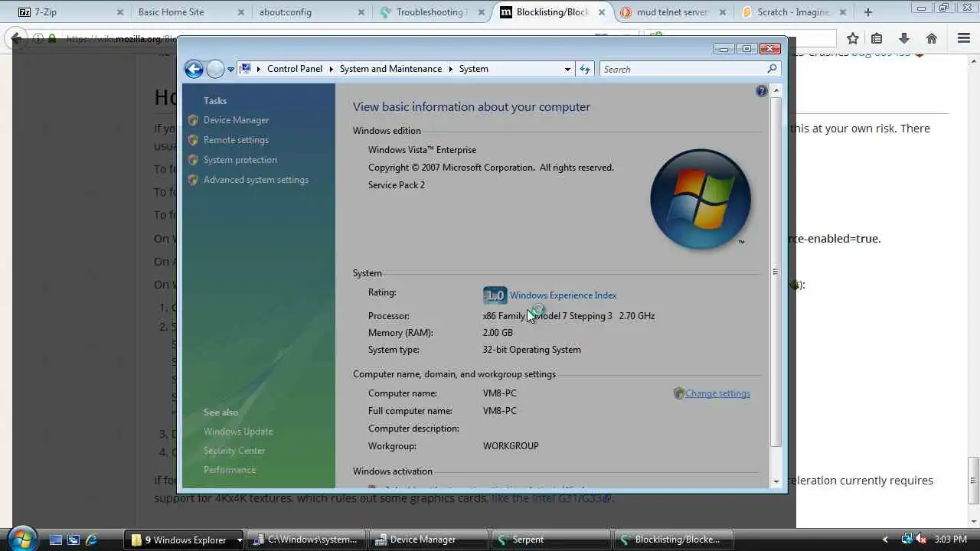Close the 7-Zip browser tab
The image size is (980, 551).
119,12
